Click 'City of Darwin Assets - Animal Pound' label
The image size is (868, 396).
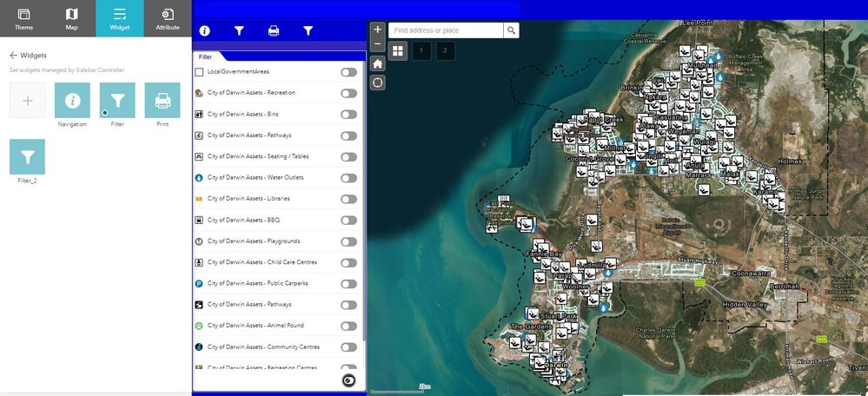(x=255, y=325)
